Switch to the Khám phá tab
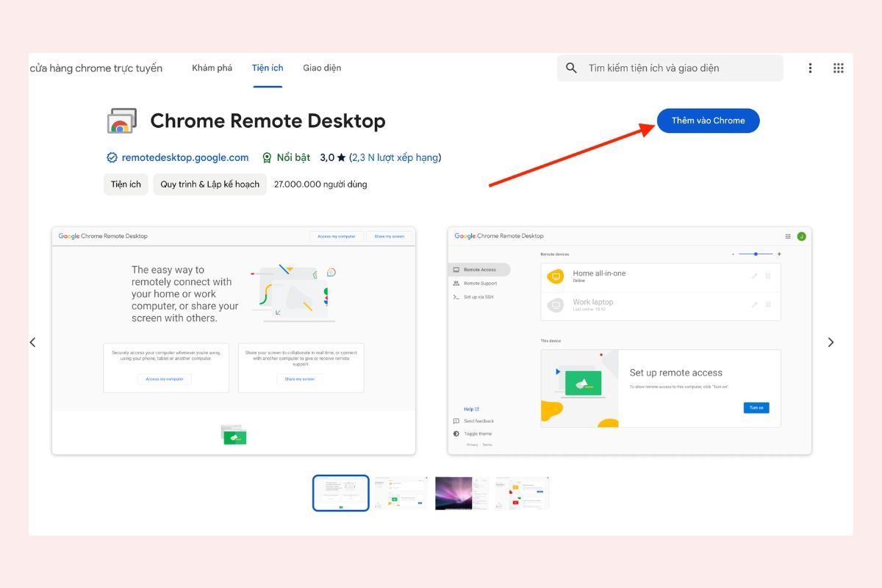This screenshot has height=588, width=882. [212, 68]
